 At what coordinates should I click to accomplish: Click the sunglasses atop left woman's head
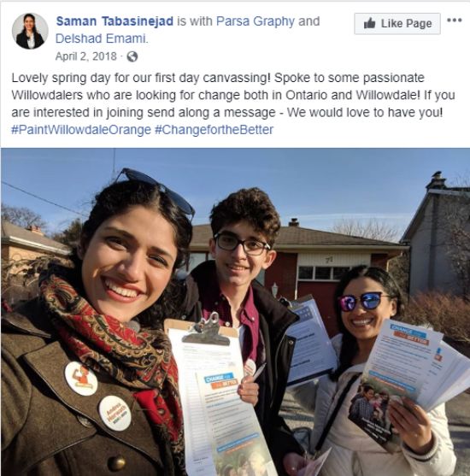(x=156, y=190)
